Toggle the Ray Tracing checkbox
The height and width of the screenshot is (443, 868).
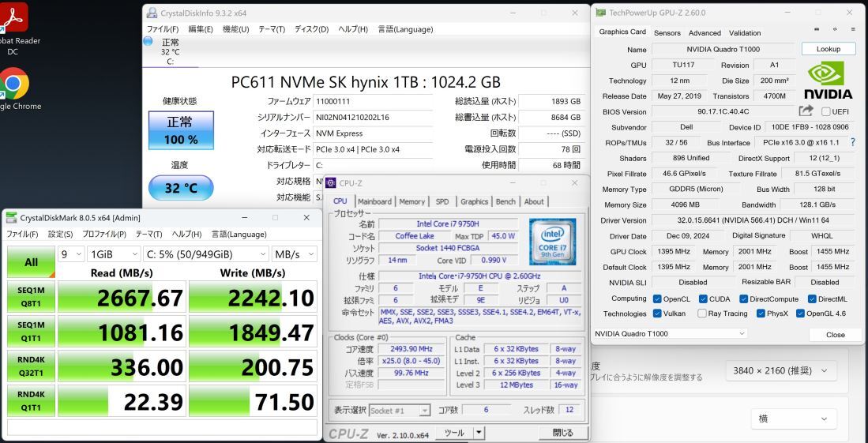coord(702,313)
